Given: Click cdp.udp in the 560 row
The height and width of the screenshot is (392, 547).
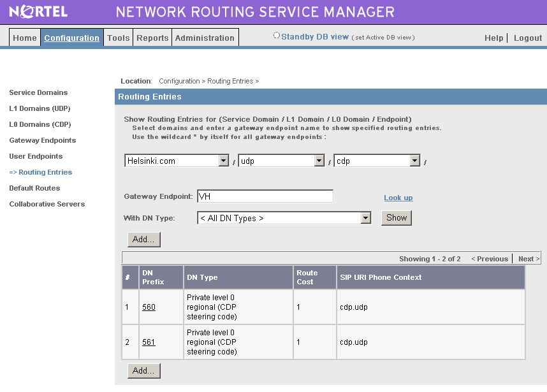Looking at the screenshot, I should [x=354, y=307].
